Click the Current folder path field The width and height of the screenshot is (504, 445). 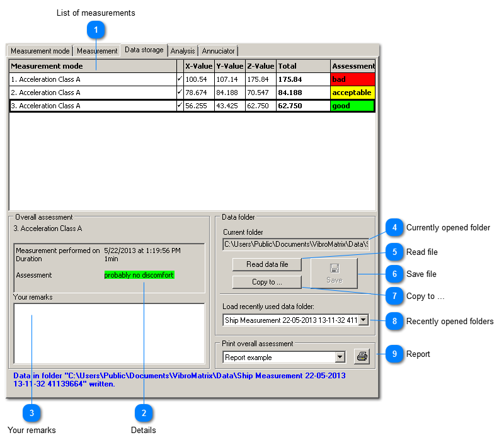(295, 244)
